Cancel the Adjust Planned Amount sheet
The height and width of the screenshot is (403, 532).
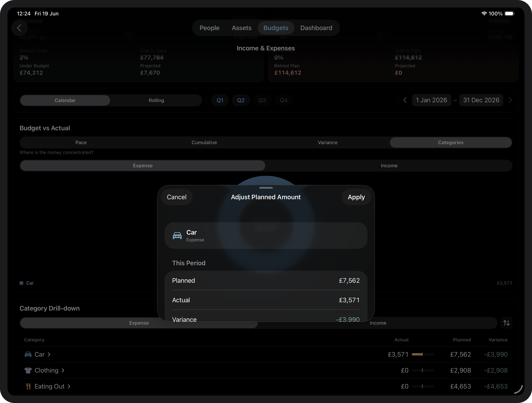pos(177,197)
